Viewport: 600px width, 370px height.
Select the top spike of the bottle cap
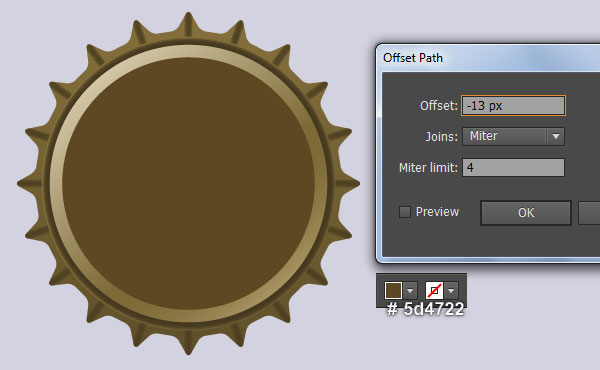coord(188,24)
